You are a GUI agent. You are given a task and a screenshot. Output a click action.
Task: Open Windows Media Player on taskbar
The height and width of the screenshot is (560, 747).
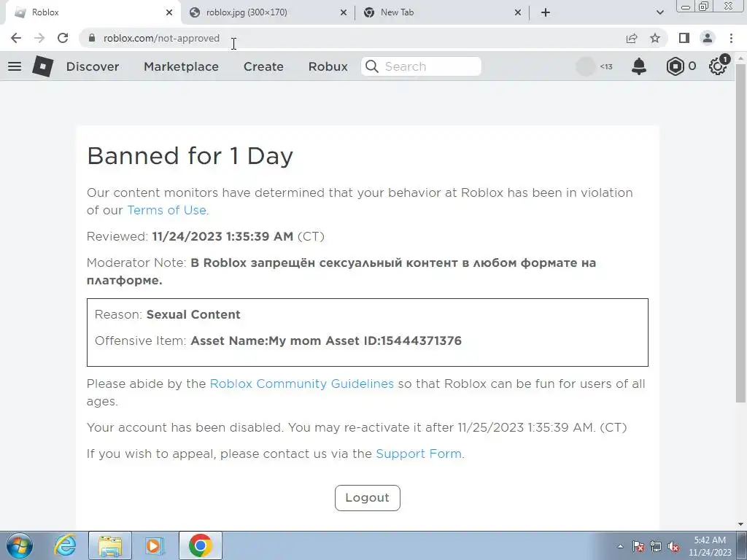point(155,545)
